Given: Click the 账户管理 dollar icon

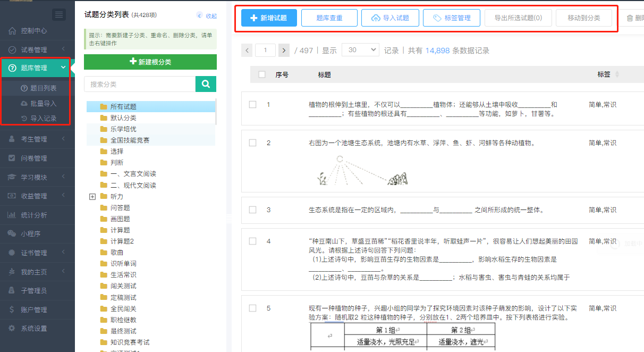Looking at the screenshot, I should point(12,309).
